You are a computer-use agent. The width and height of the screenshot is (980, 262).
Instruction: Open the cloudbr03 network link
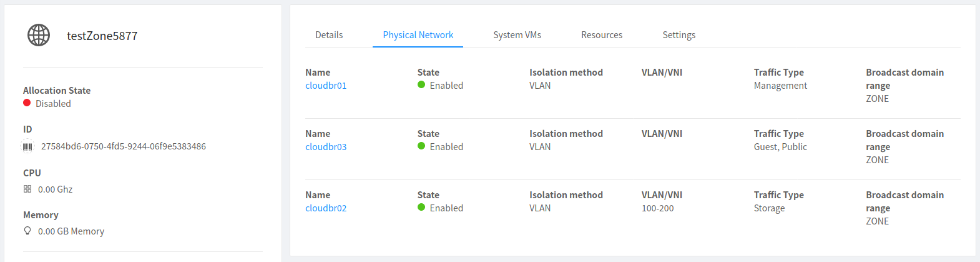click(326, 147)
